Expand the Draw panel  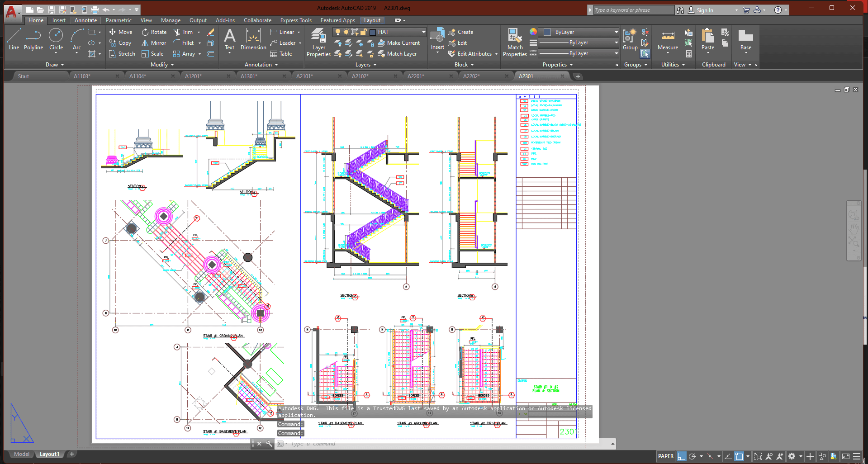(55, 65)
